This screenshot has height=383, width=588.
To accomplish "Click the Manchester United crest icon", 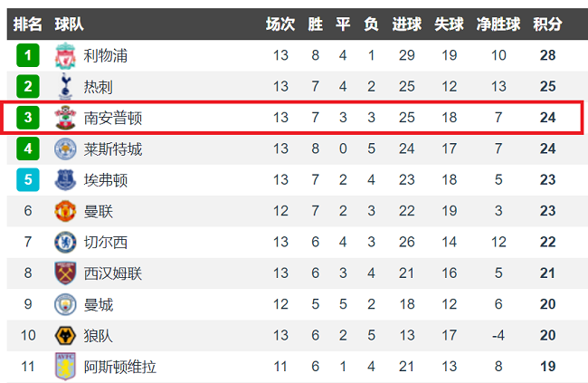I will [65, 211].
